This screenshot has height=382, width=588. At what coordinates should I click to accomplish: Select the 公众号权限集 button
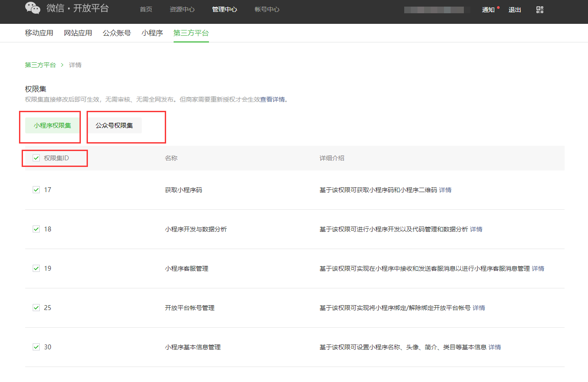click(114, 125)
